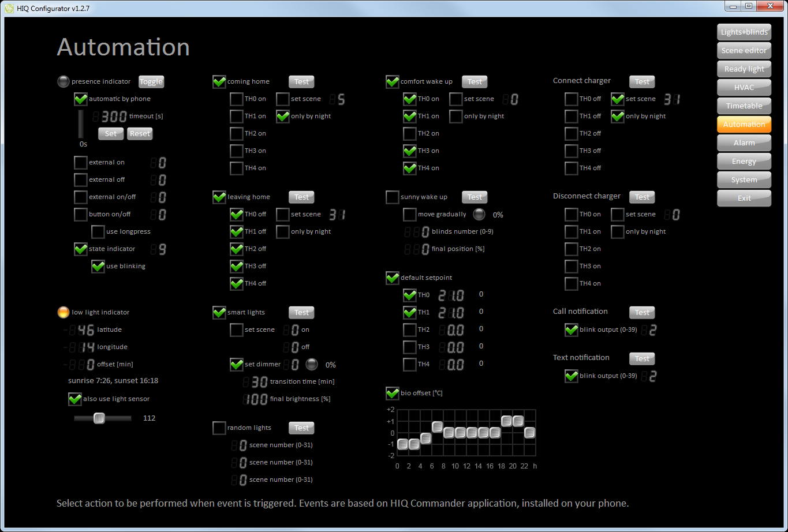
Task: Open the Scene editor page
Action: point(744,51)
